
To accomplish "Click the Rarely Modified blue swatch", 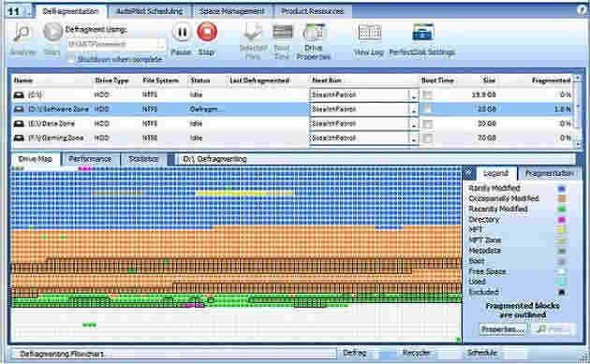I will [561, 188].
